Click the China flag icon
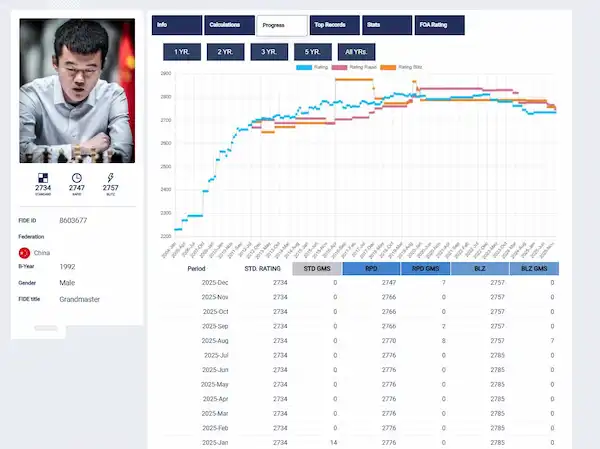 tap(24, 253)
